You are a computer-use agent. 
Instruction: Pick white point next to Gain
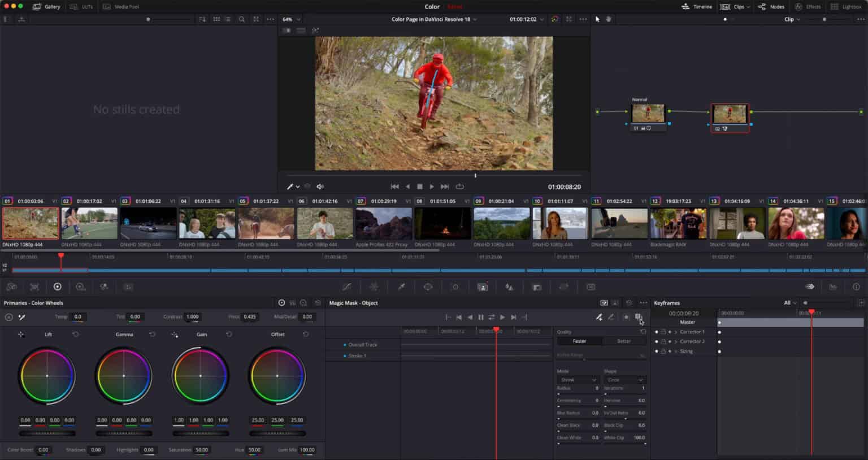click(x=175, y=335)
